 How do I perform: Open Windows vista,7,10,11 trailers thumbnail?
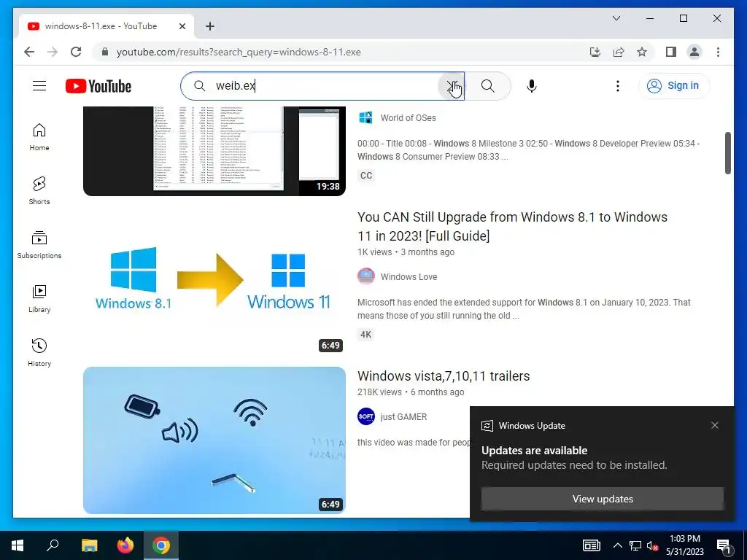214,440
